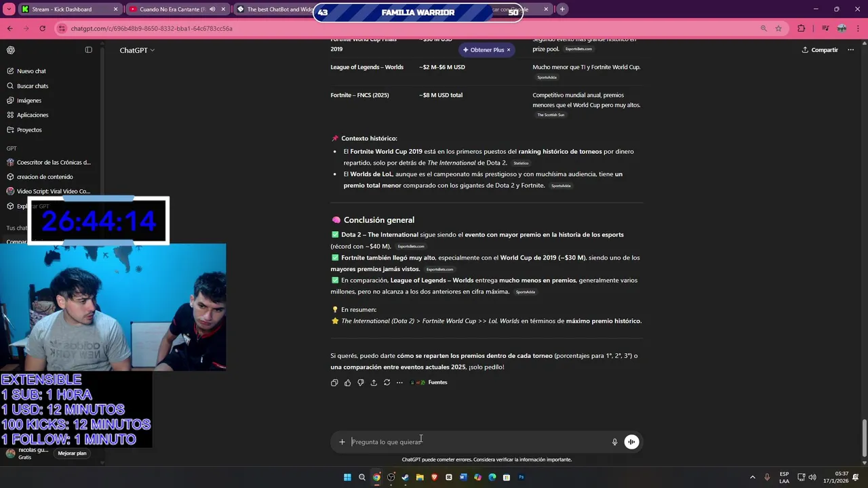Click the Mejorar plan button

[72, 453]
